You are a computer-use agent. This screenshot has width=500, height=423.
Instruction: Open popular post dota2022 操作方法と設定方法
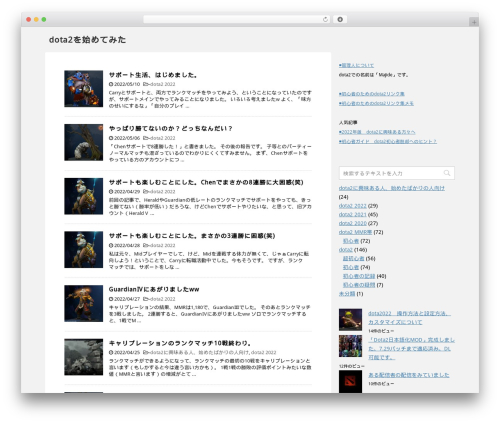pyautogui.click(x=409, y=318)
